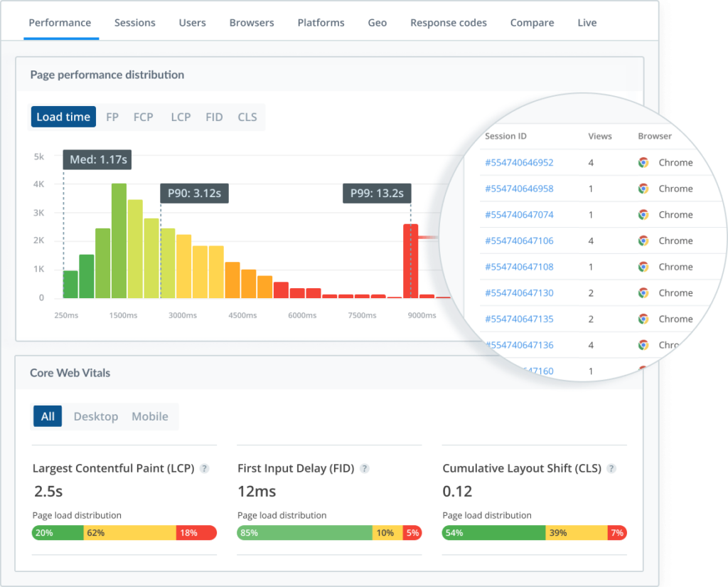
Task: Select the Mobile filter in Core Web Vitals
Action: pyautogui.click(x=149, y=416)
